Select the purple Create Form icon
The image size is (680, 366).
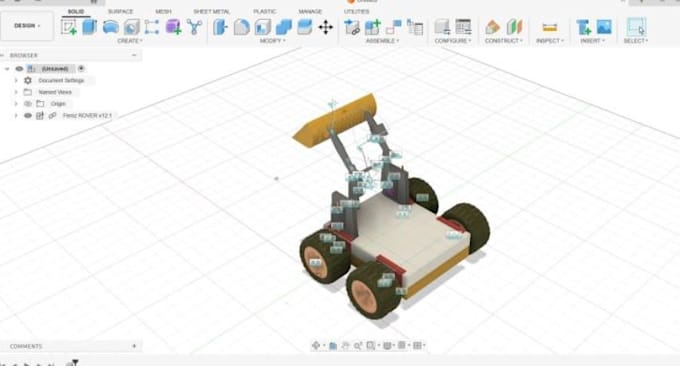[173, 27]
